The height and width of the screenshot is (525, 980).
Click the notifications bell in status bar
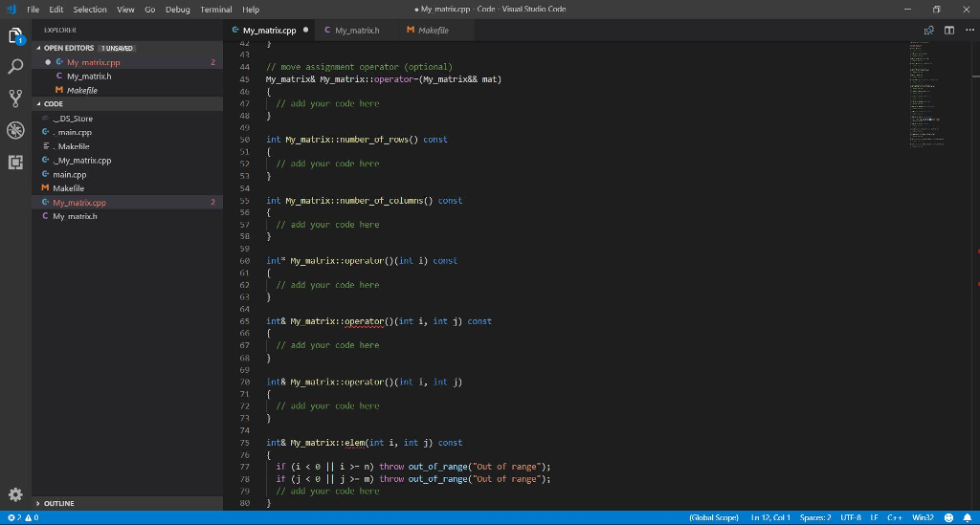tap(967, 517)
